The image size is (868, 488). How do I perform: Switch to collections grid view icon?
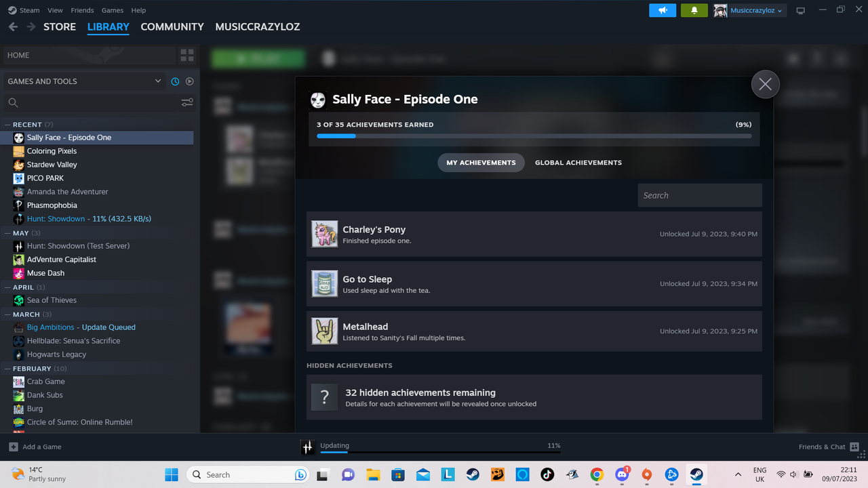[x=187, y=55]
